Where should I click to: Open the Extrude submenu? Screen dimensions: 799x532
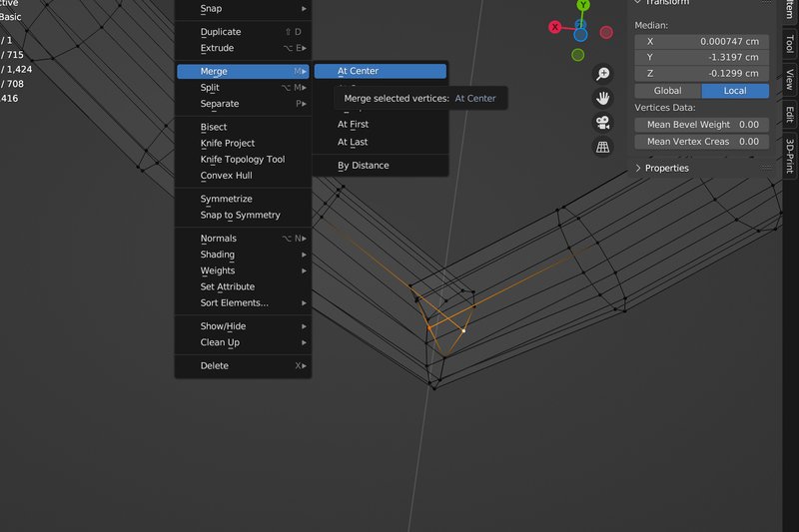pyautogui.click(x=243, y=48)
